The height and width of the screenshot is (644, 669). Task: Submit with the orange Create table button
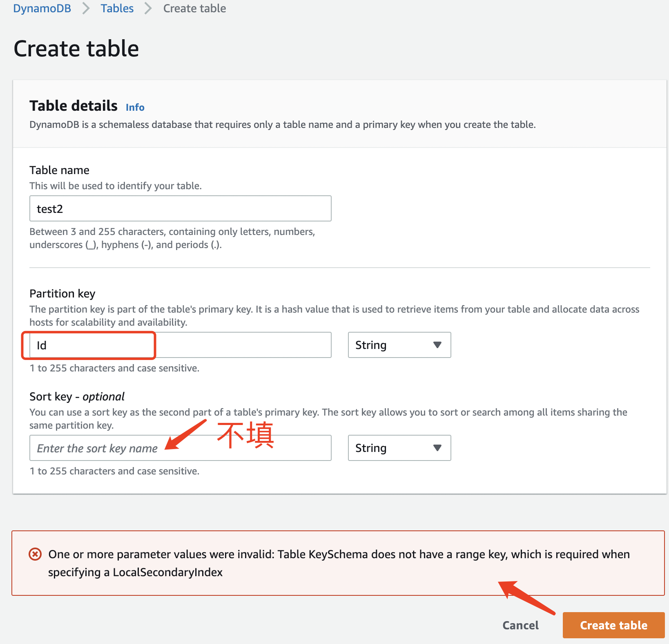(614, 626)
